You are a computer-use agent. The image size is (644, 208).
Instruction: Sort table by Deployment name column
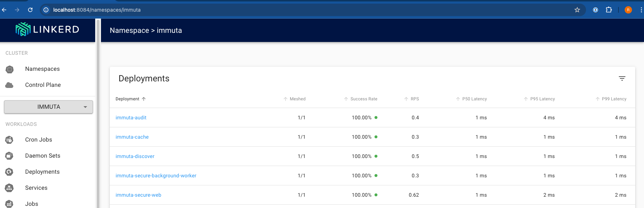tap(127, 99)
